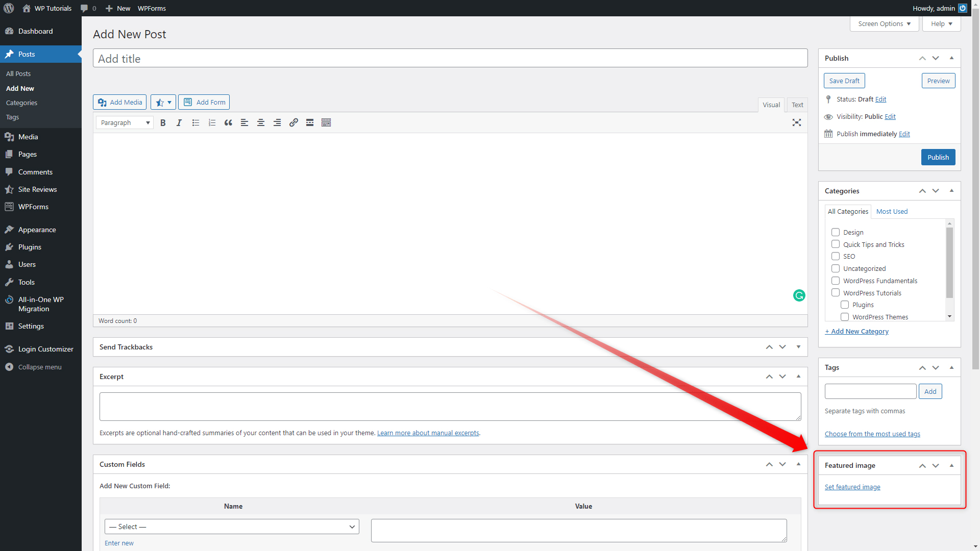Check the Uncategorized category box
Screen dimensions: 980x551
point(835,268)
